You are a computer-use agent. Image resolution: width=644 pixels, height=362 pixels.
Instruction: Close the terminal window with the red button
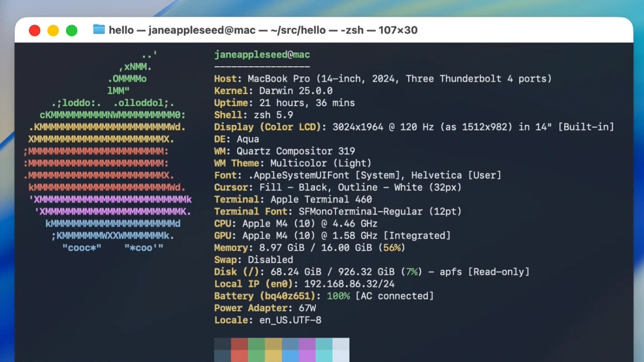(35, 31)
